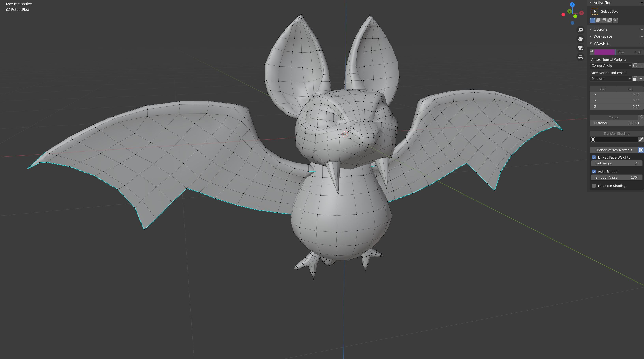
Task: Click the Vertex Normal Weight label
Action: coord(608,60)
